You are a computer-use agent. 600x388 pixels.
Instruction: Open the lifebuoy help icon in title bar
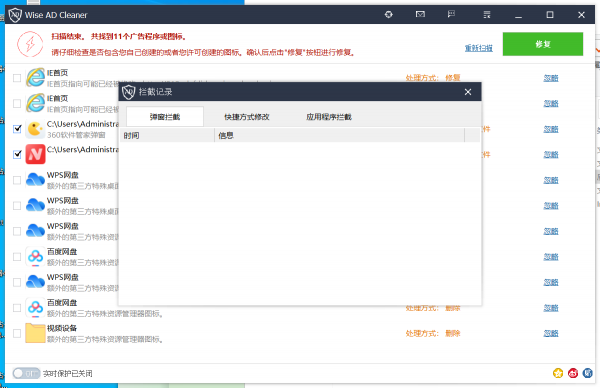pos(388,15)
